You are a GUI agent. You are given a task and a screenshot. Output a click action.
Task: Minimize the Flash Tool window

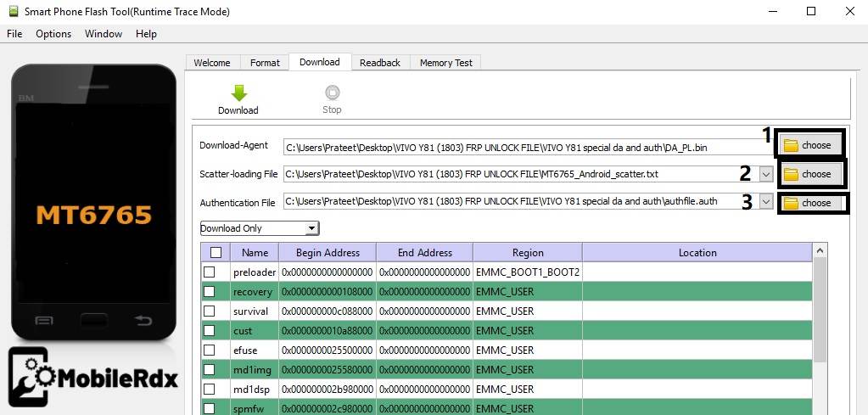772,11
